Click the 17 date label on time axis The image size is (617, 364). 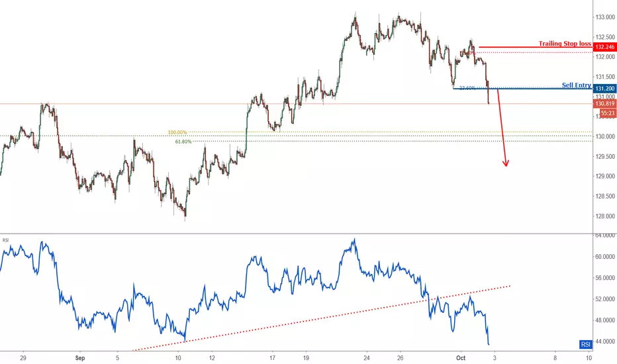(272, 358)
